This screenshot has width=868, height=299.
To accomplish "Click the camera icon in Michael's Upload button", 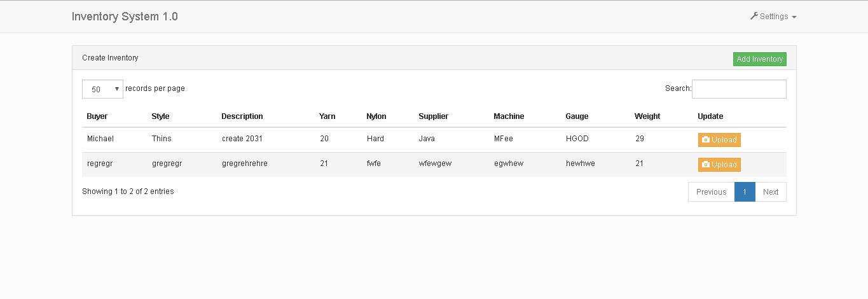I will click(x=706, y=140).
